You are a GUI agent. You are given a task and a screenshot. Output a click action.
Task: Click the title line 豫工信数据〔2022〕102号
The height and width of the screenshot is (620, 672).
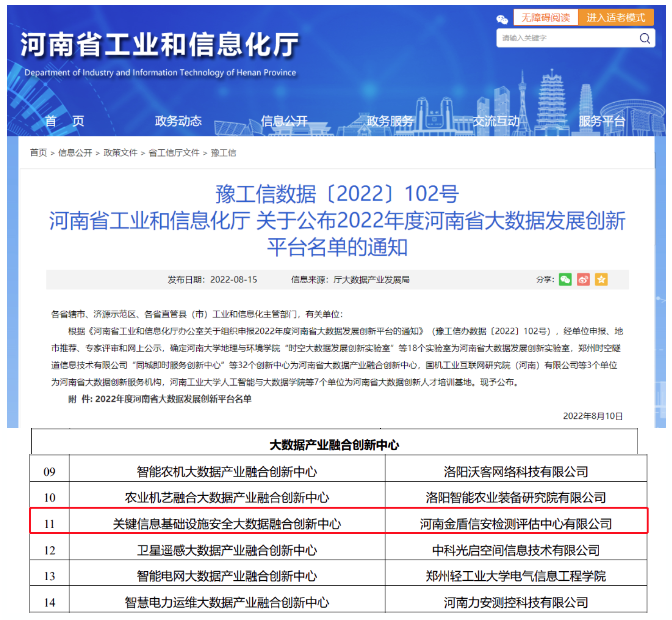pos(337,194)
